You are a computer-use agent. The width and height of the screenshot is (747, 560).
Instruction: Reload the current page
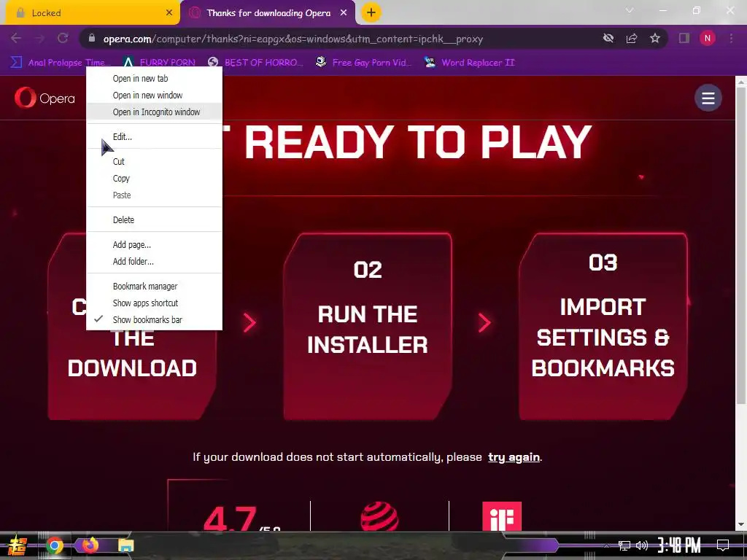(63, 38)
